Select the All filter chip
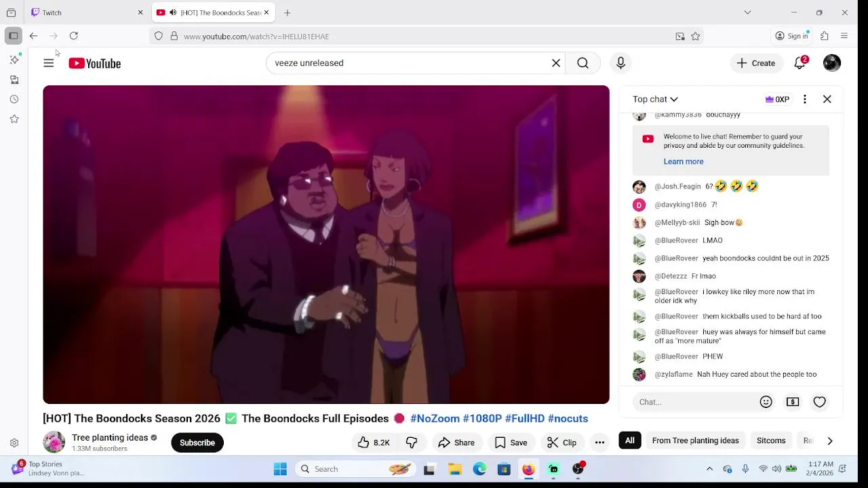 (630, 441)
